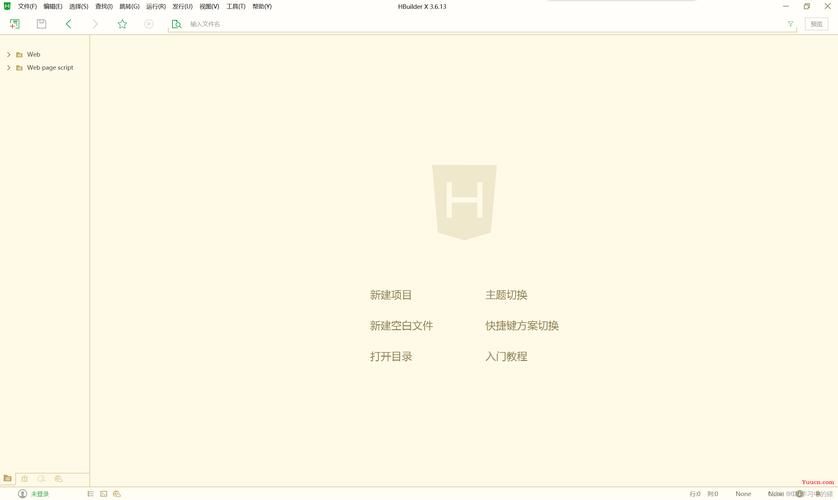This screenshot has height=500, width=838.
Task: Open the 帮助(Y) menu
Action: [262, 6]
